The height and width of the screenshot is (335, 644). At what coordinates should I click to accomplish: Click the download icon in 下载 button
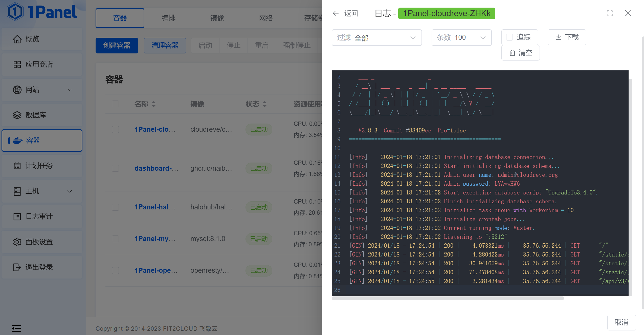click(x=559, y=37)
